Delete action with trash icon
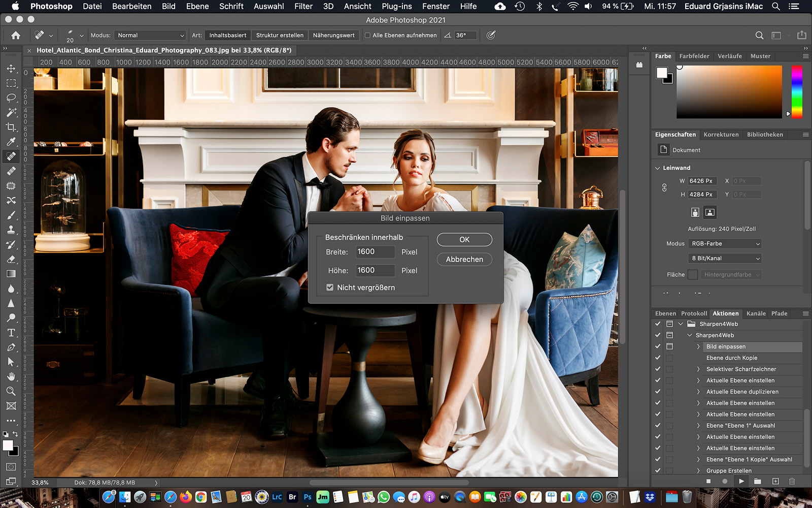The height and width of the screenshot is (508, 812). [792, 481]
